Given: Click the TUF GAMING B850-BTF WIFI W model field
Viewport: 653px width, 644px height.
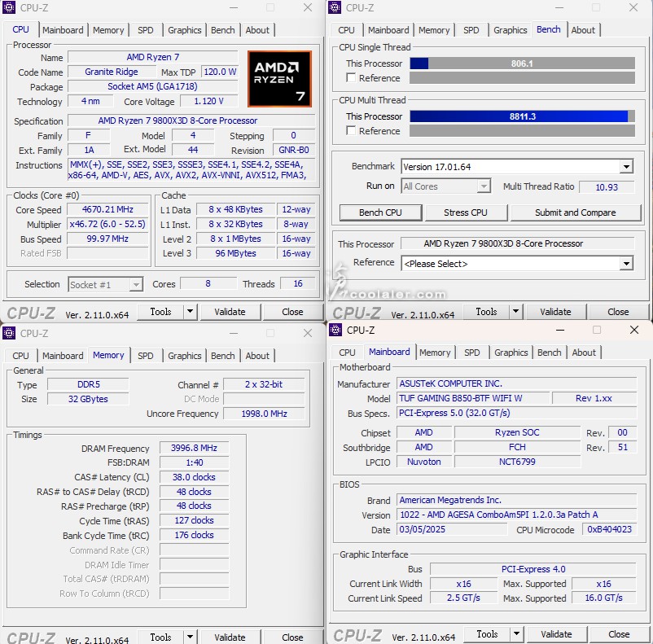Looking at the screenshot, I should pos(473,398).
